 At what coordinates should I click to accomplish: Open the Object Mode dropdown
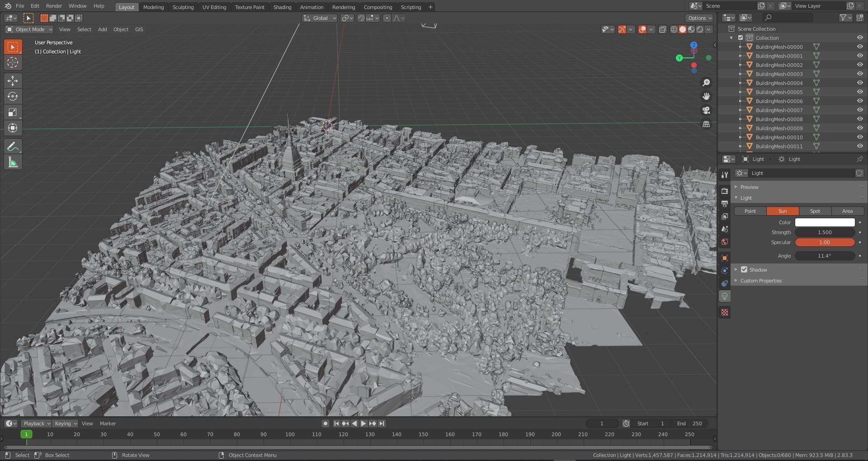click(x=29, y=29)
